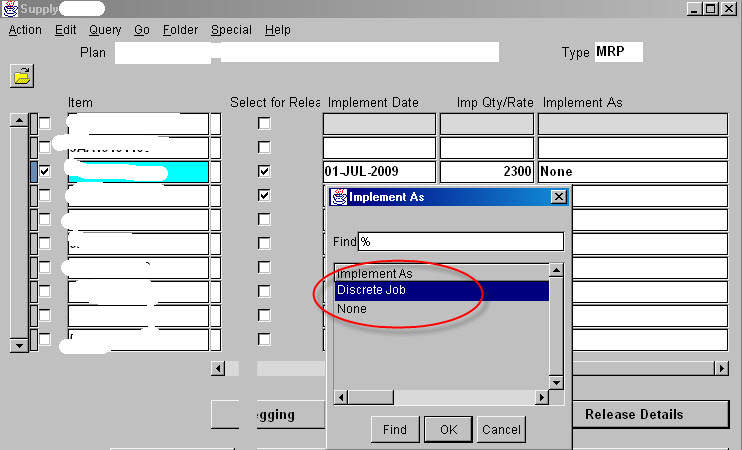Tick the row selector checkbox of first item row

pos(44,124)
